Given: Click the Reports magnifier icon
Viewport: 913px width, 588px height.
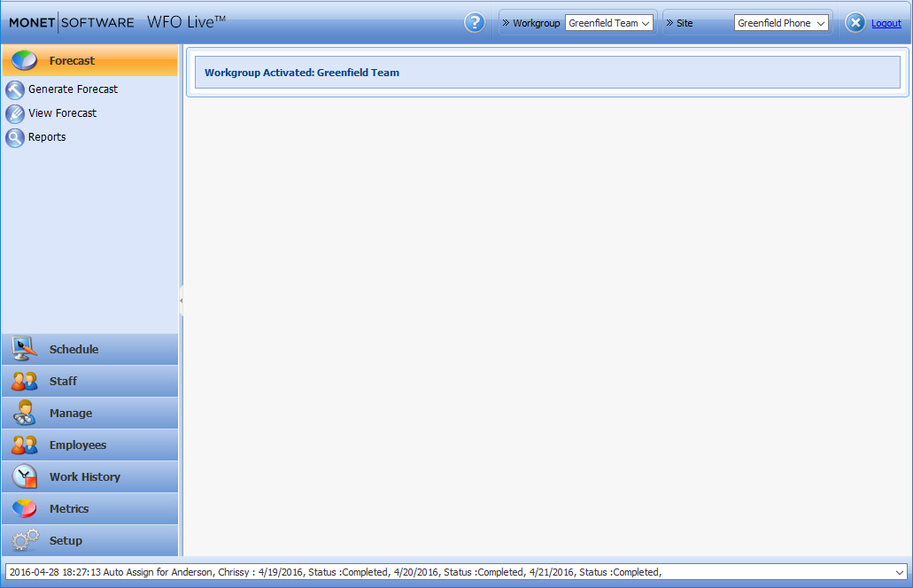Looking at the screenshot, I should tap(15, 137).
